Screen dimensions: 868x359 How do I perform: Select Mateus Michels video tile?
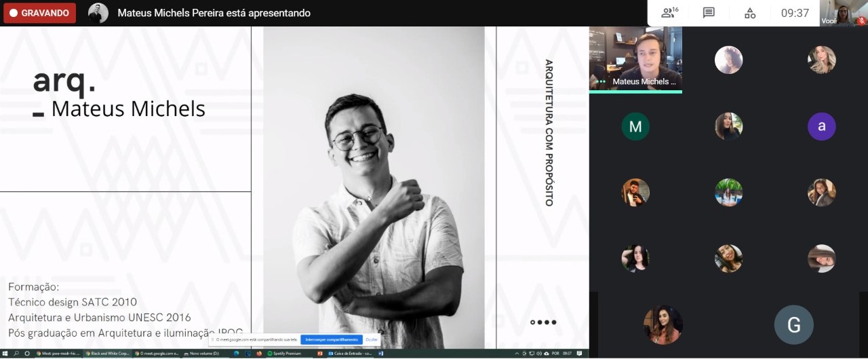635,59
